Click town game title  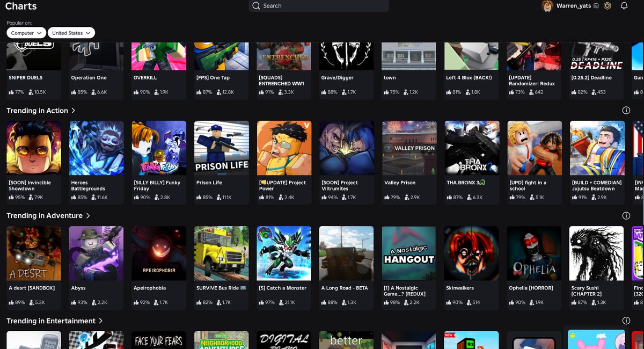[390, 78]
